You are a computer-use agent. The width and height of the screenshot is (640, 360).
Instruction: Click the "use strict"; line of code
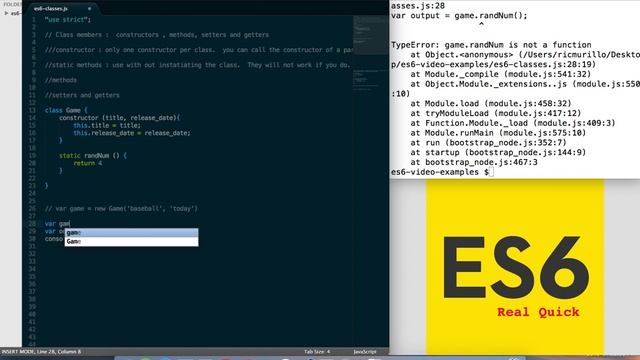pyautogui.click(x=68, y=20)
